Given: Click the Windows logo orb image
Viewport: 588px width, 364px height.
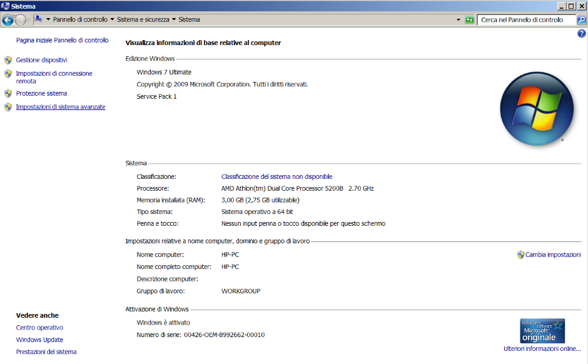Looking at the screenshot, I should [x=537, y=109].
